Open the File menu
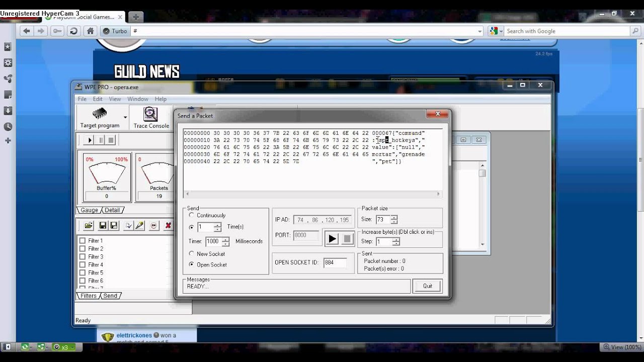The width and height of the screenshot is (644, 362). [x=82, y=99]
